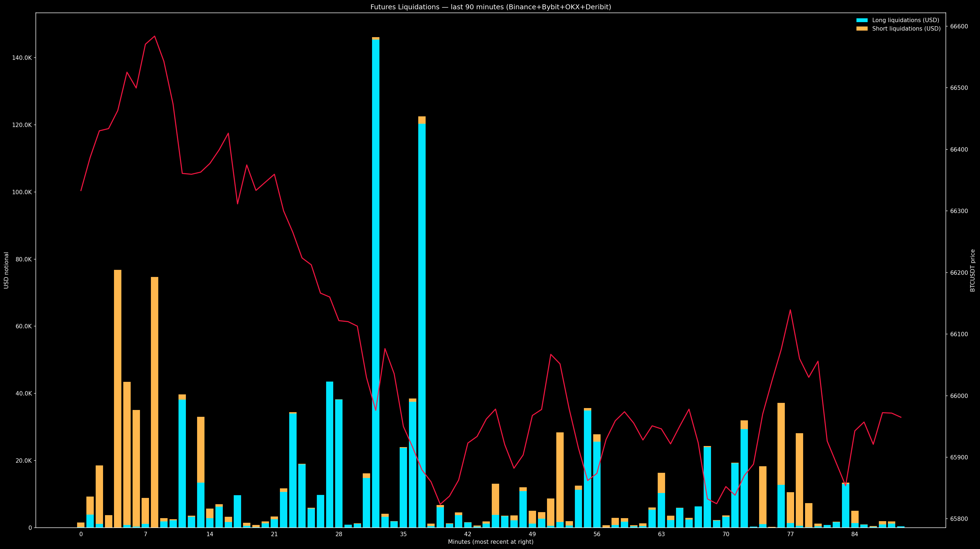Click the BTCUSDT price axis title
980x549 pixels.
tap(972, 270)
